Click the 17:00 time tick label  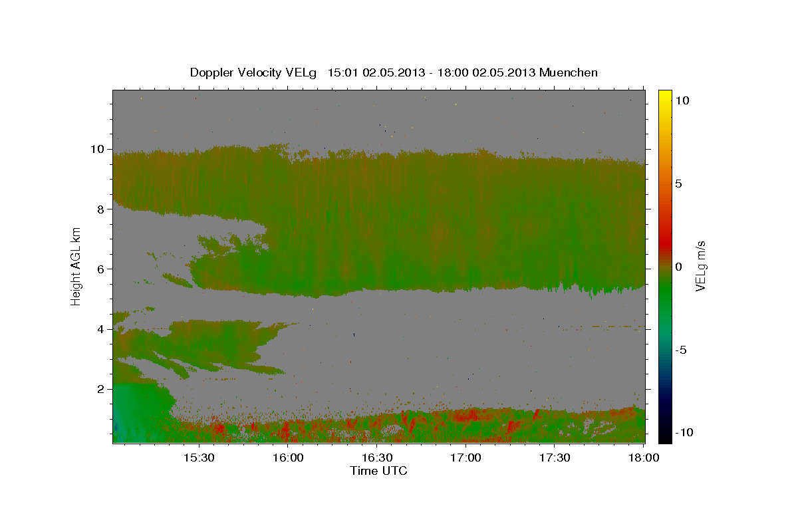pyautogui.click(x=466, y=458)
